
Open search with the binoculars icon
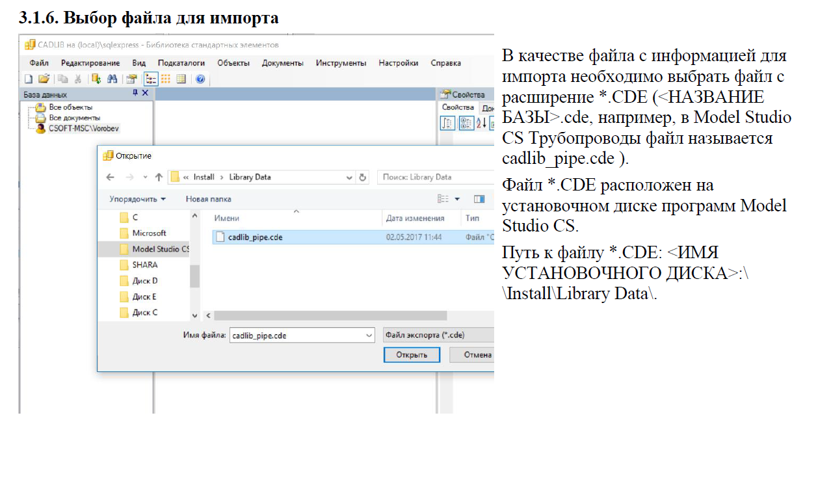[x=112, y=79]
